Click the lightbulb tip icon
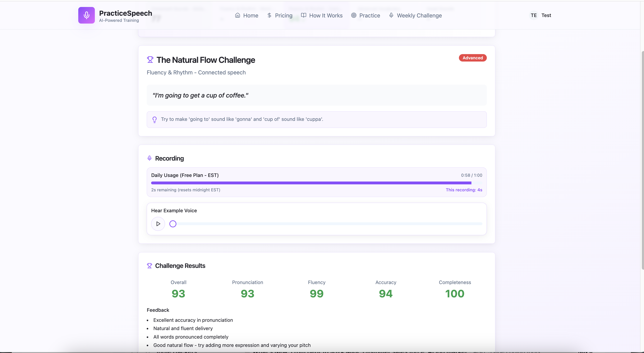 pyautogui.click(x=155, y=120)
